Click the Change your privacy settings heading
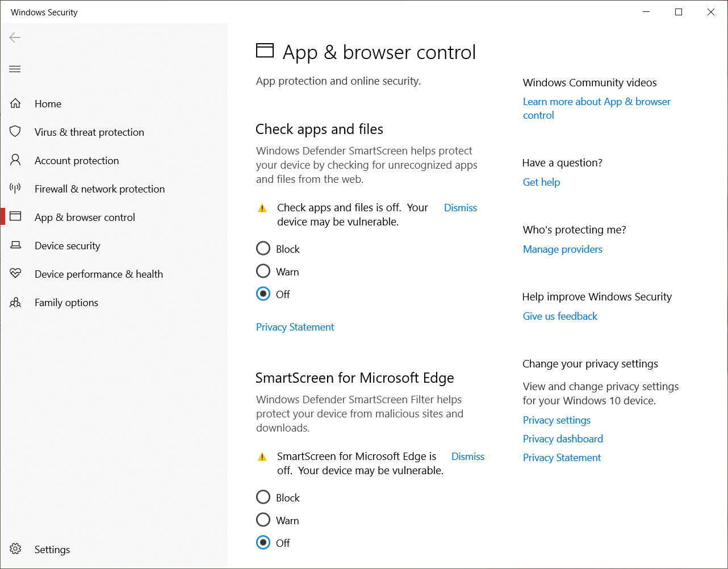This screenshot has width=728, height=569. click(590, 364)
